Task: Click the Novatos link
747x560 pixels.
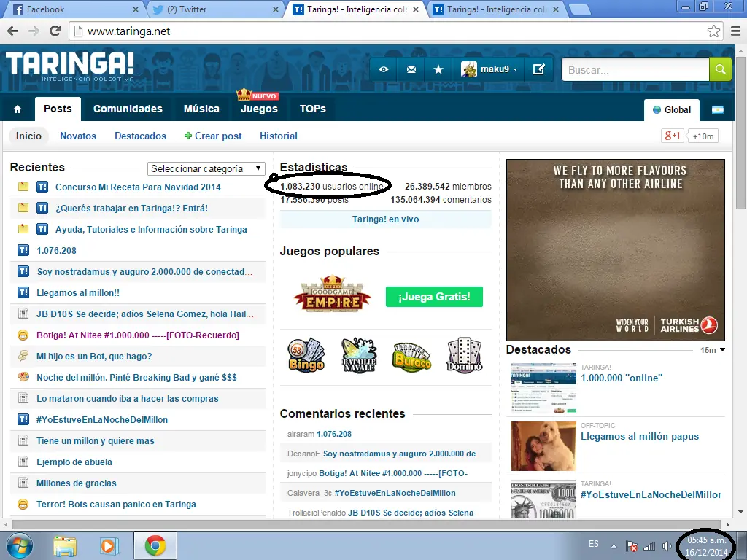Action: (78, 136)
